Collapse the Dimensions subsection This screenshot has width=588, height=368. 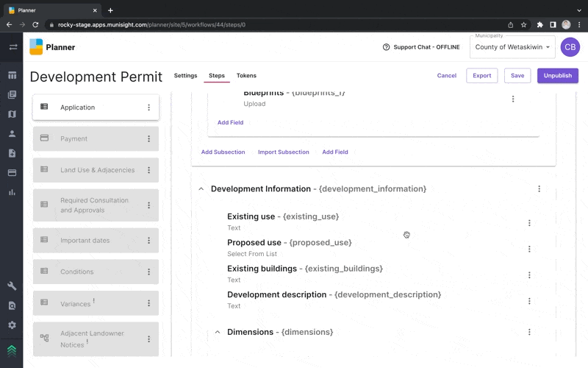(218, 333)
